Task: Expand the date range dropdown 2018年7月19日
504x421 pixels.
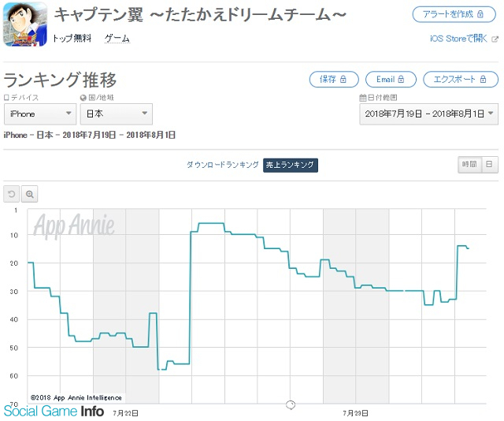Action: coord(429,114)
